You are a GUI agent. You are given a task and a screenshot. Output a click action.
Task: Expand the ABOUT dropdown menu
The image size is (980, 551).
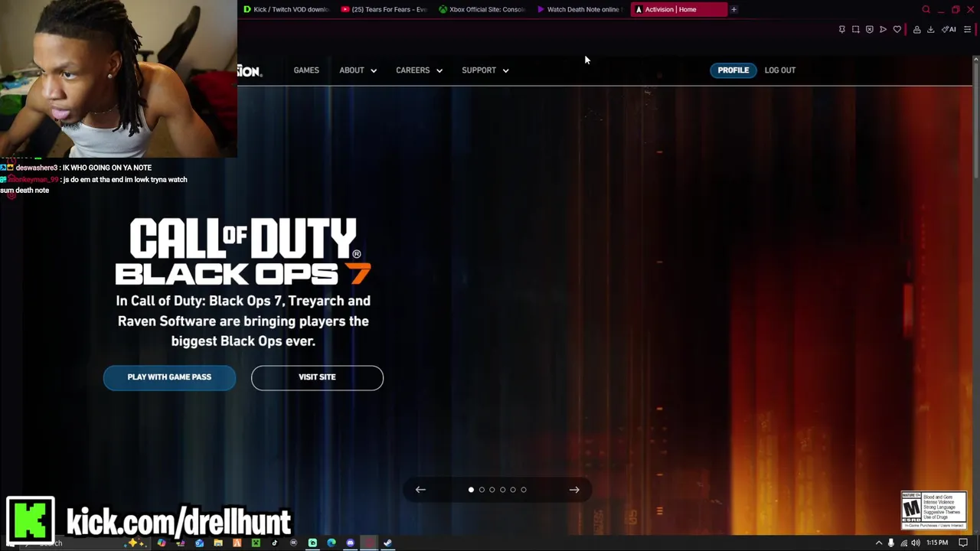click(358, 70)
